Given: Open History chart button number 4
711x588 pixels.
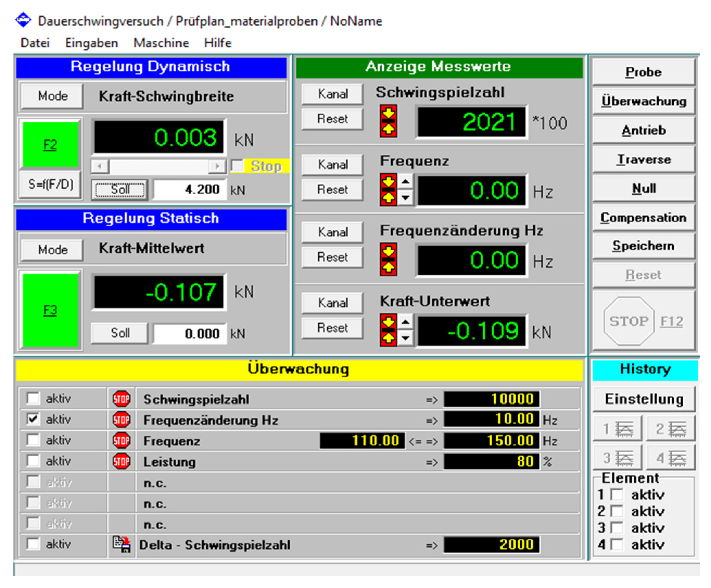Looking at the screenshot, I should (x=670, y=458).
